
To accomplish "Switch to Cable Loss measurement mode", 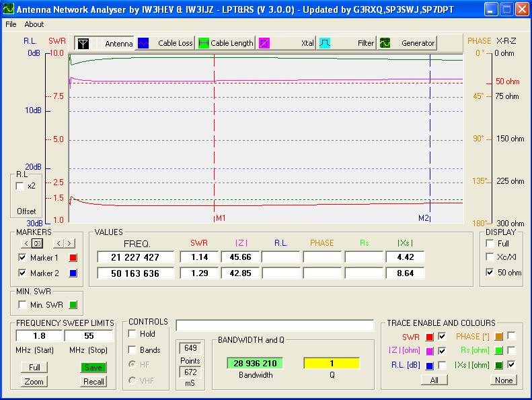I will click(165, 43).
